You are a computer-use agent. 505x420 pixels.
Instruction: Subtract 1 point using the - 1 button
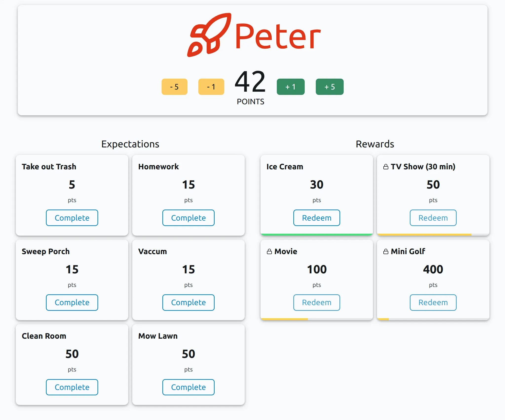point(211,87)
